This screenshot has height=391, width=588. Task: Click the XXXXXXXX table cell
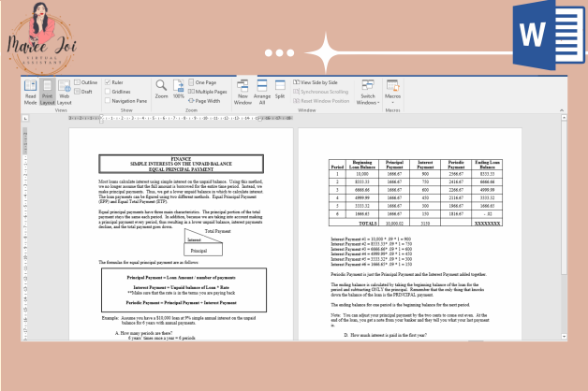point(487,224)
